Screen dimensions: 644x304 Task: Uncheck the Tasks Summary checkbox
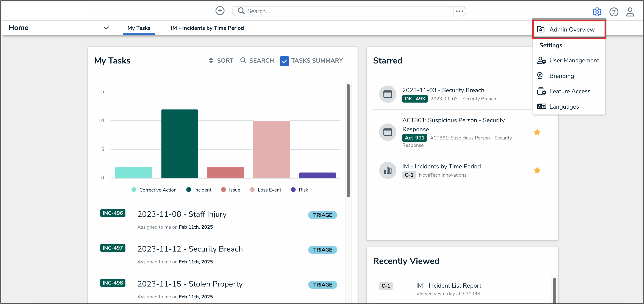pos(284,61)
